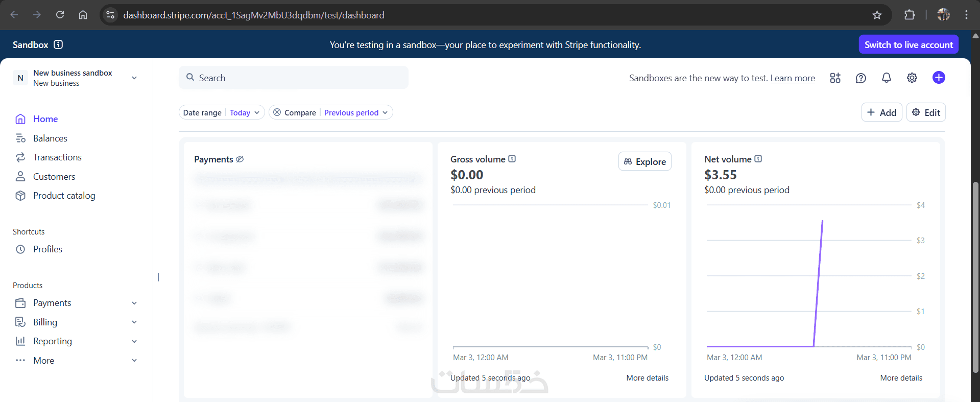This screenshot has height=402, width=980.
Task: Reload the page with the refresh icon
Action: 60,15
